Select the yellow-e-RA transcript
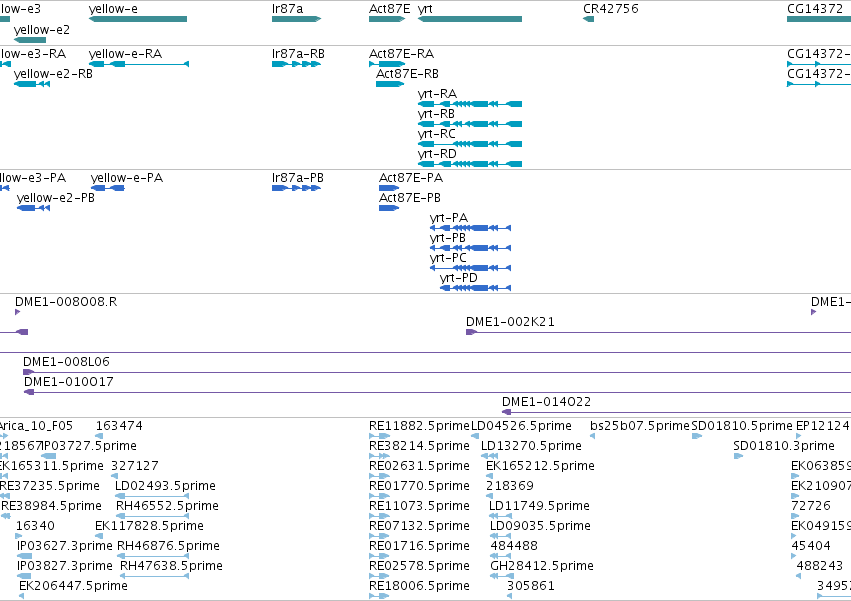 [139, 64]
